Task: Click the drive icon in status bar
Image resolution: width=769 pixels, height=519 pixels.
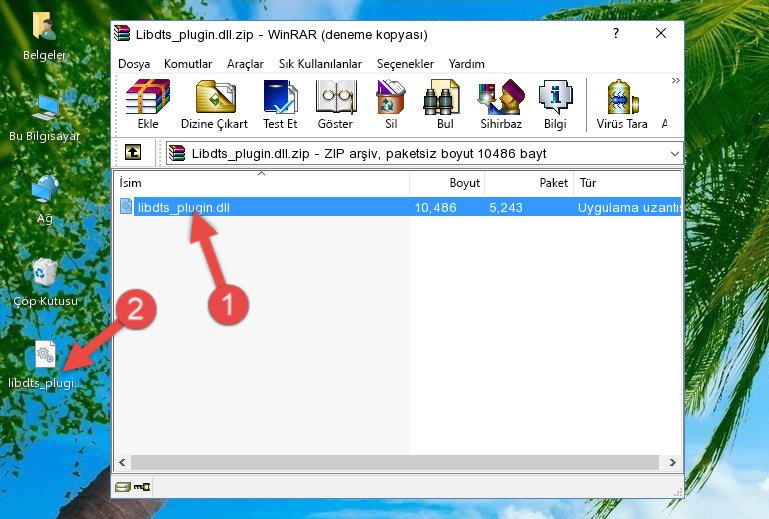Action: 123,487
